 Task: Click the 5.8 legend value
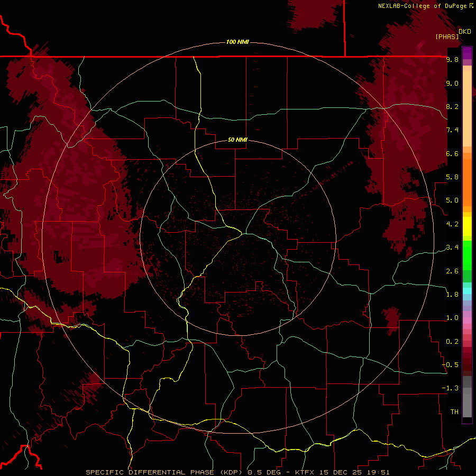point(452,177)
